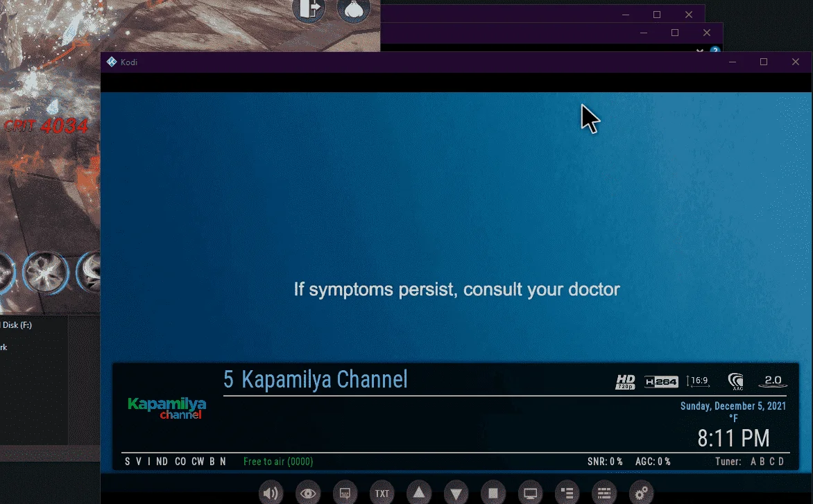
Task: Click the 2.0 audio channels badge
Action: click(x=773, y=381)
